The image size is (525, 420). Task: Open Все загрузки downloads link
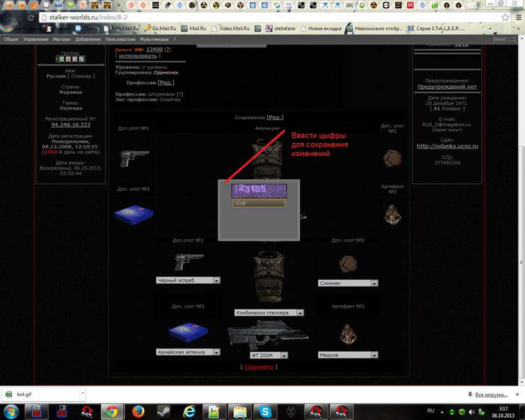[491, 394]
